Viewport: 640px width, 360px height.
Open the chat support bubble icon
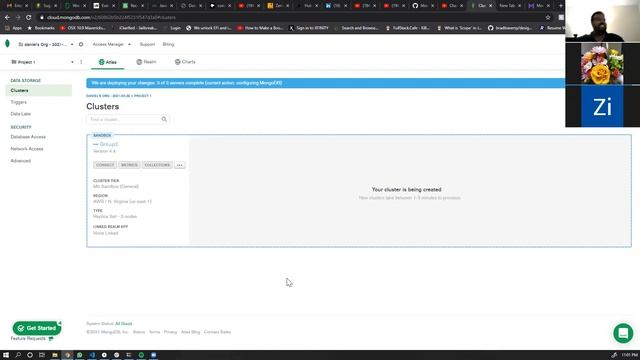623,333
